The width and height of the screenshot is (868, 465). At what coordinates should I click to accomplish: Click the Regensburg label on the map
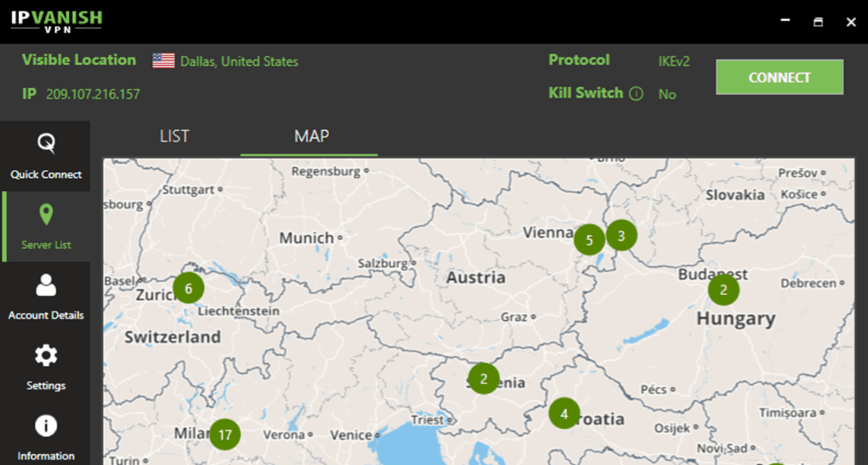tap(325, 172)
